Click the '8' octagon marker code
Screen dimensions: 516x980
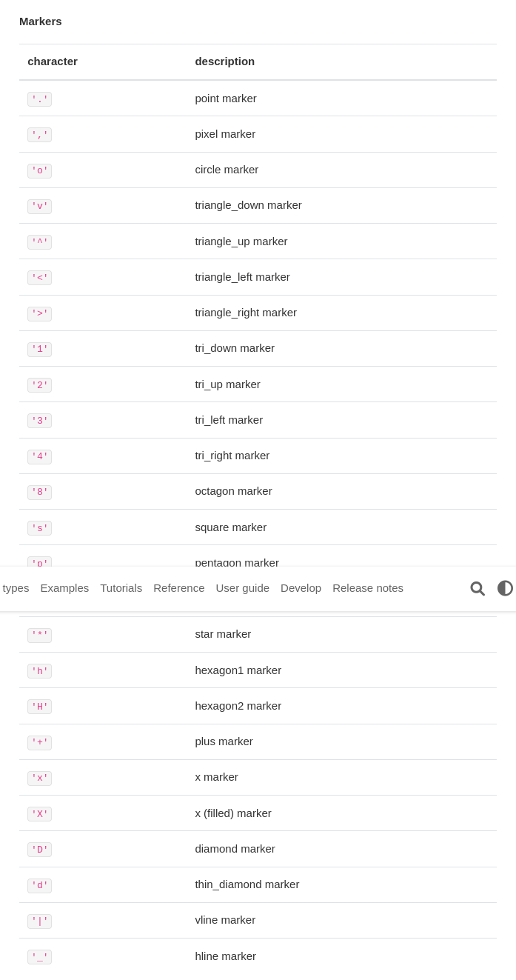(40, 493)
